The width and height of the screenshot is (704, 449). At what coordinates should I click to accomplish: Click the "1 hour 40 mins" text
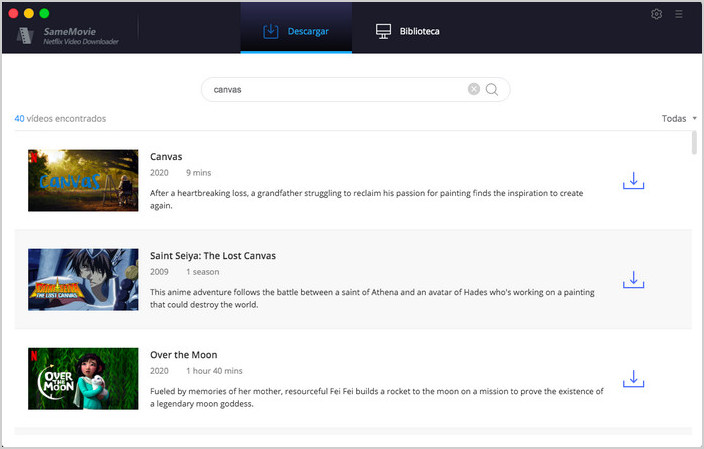(x=214, y=371)
